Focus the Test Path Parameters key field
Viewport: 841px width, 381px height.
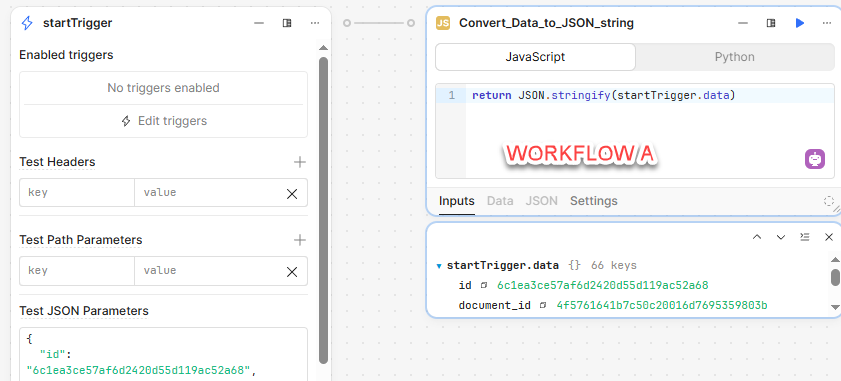click(77, 271)
